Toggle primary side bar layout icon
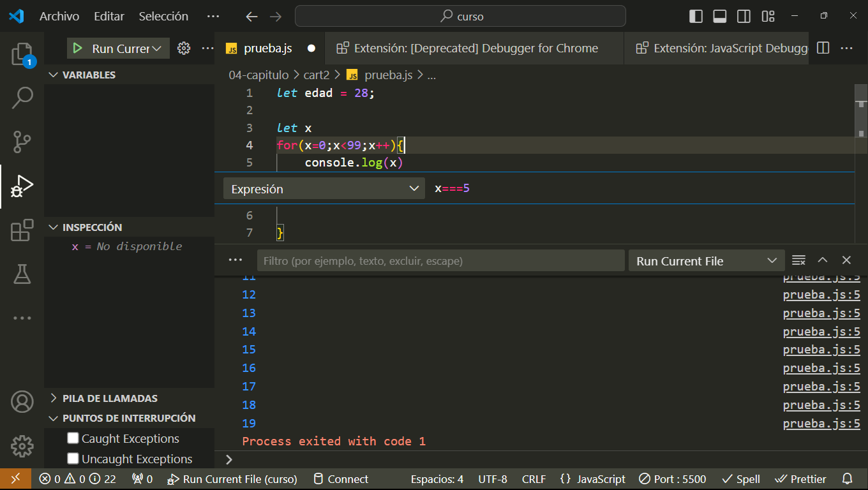This screenshot has height=490, width=868. 696,17
